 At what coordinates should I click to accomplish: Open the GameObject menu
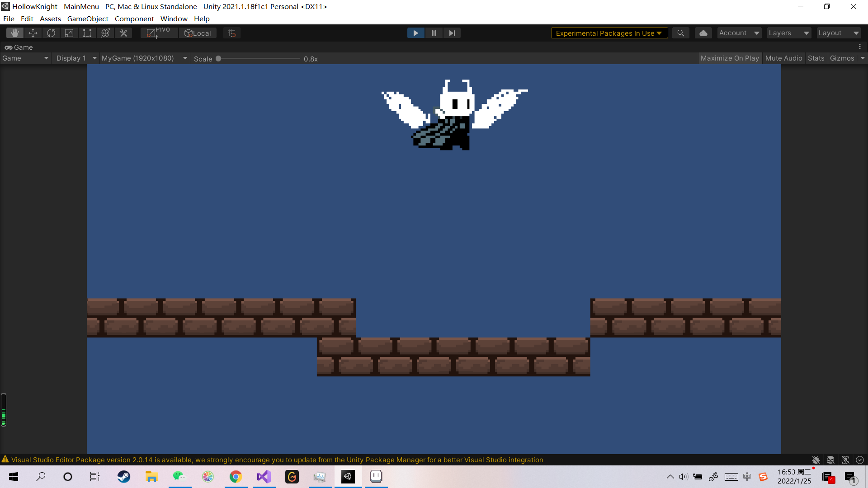[88, 19]
